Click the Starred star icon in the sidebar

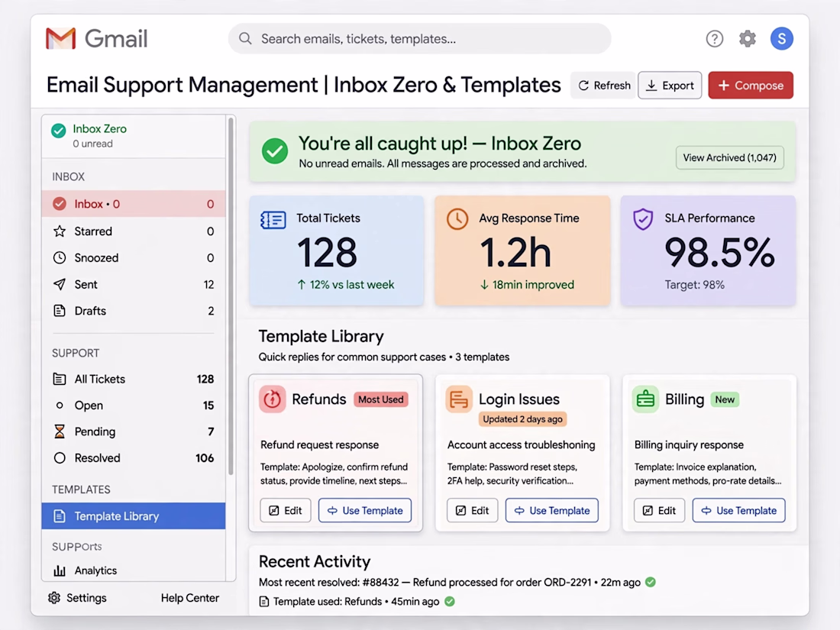pos(60,231)
